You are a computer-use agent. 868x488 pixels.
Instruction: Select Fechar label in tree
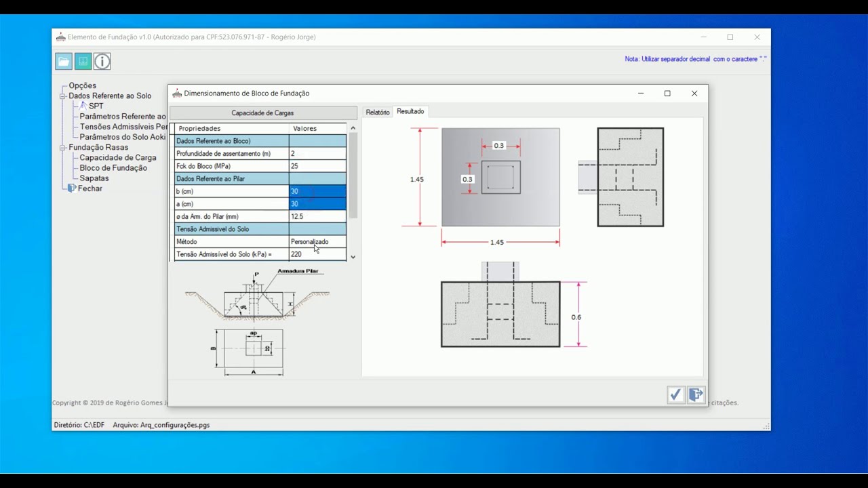(90, 188)
